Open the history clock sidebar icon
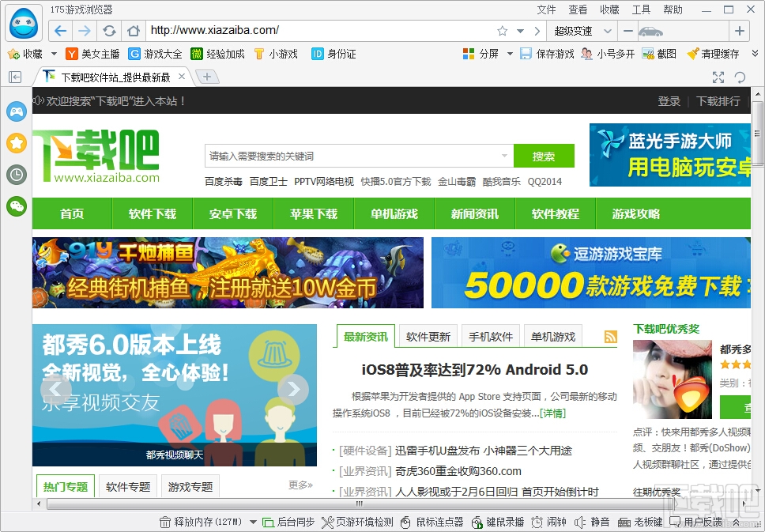Screen dimensions: 765x532 (17, 175)
